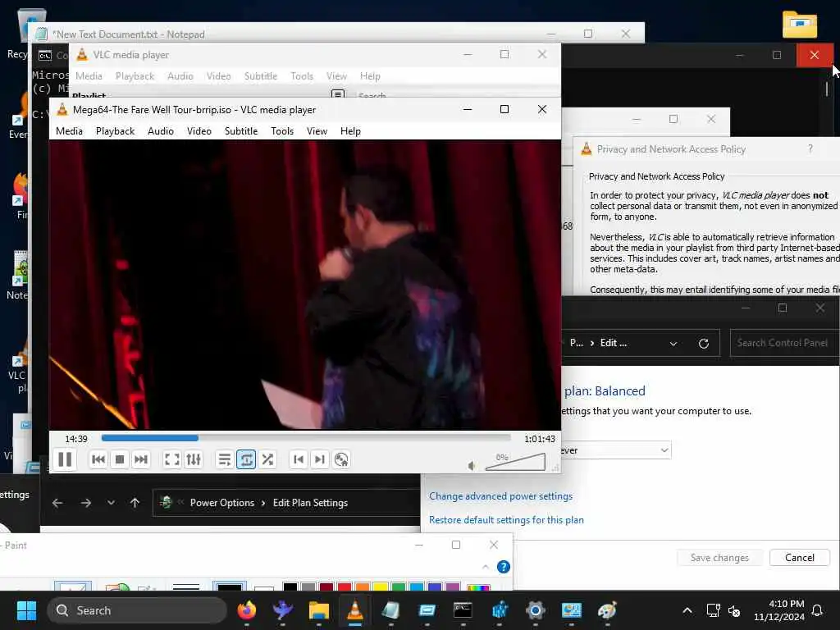The width and height of the screenshot is (840, 630).
Task: Click the Save changes button
Action: point(719,558)
